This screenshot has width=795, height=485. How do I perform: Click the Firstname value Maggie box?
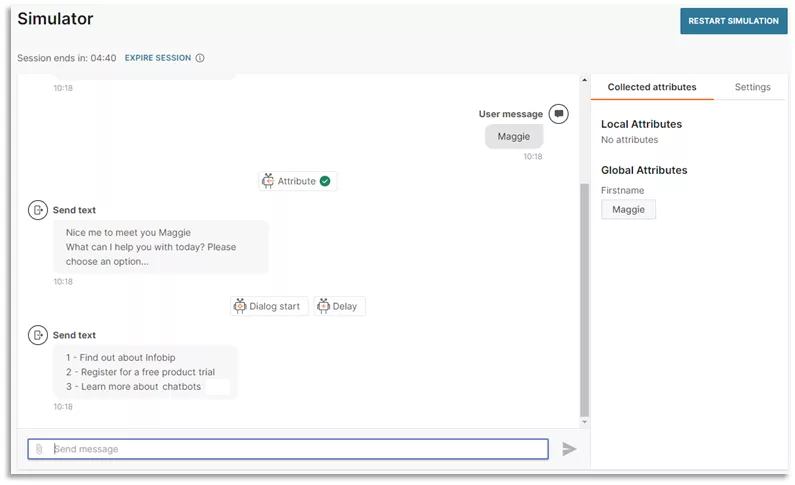[x=628, y=209]
